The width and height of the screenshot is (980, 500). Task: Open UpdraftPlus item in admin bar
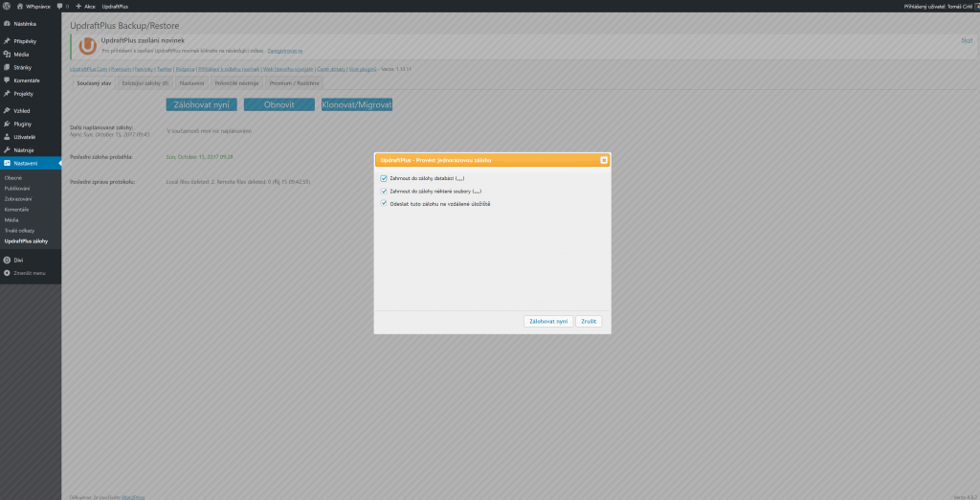coord(115,6)
